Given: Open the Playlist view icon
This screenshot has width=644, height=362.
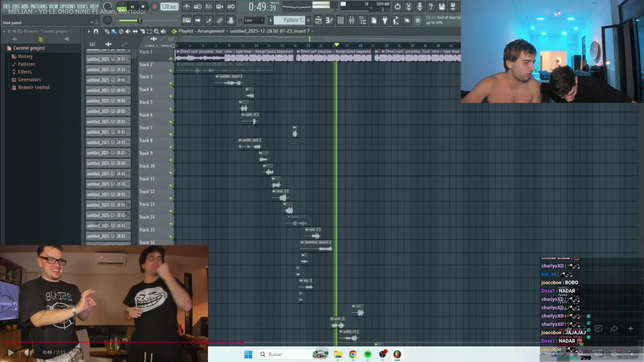Looking at the screenshot, I should pyautogui.click(x=318, y=20).
